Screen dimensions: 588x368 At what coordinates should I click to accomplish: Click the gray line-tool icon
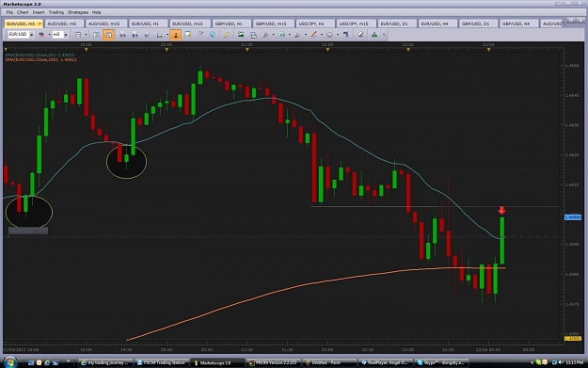(297, 35)
